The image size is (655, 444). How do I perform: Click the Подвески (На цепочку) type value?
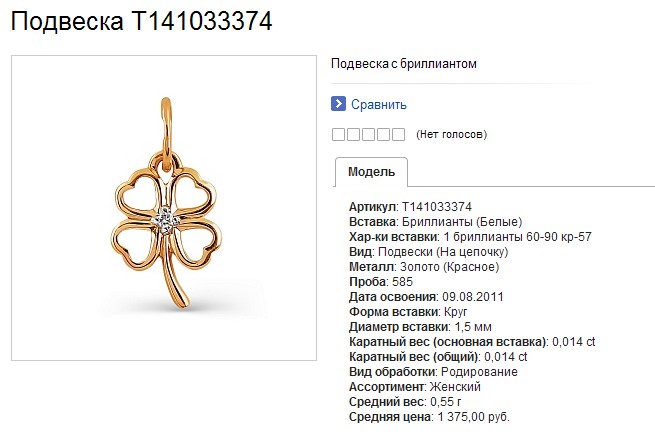pos(443,252)
